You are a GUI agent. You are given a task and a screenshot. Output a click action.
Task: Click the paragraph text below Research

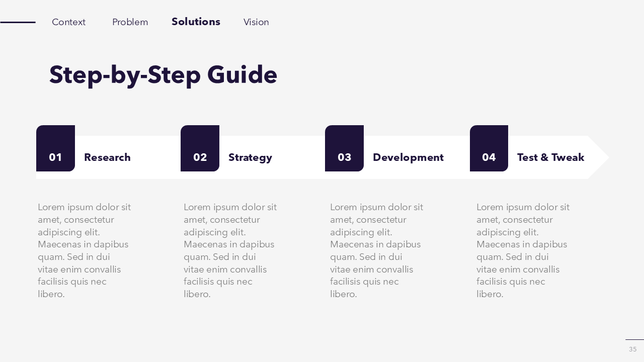pyautogui.click(x=84, y=250)
